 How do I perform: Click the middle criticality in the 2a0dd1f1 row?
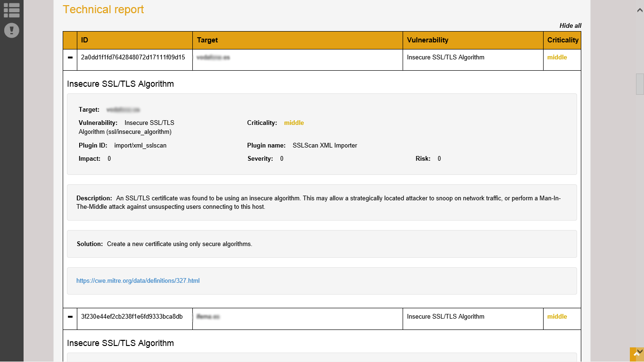[x=557, y=58]
